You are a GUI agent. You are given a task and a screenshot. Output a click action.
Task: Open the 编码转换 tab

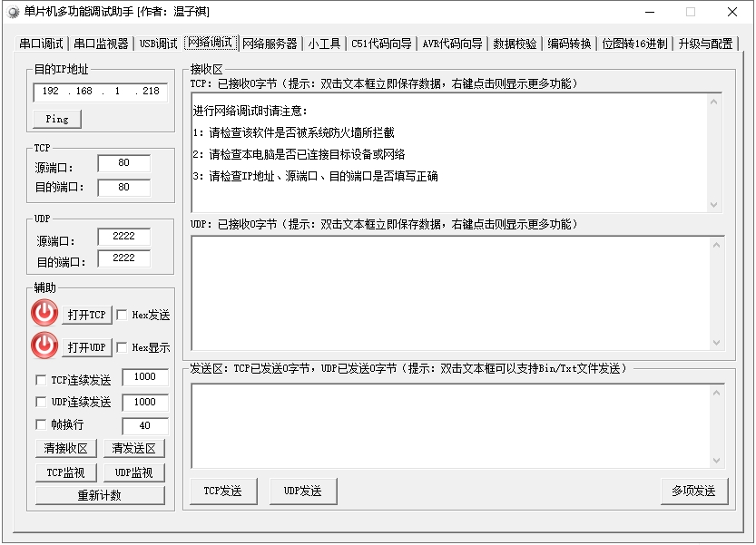(569, 44)
